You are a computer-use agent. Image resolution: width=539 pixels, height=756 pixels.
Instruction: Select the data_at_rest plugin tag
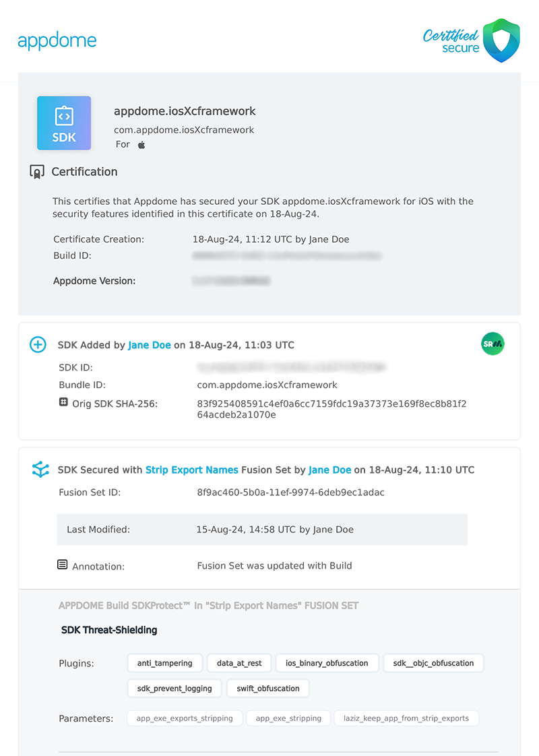coord(239,663)
